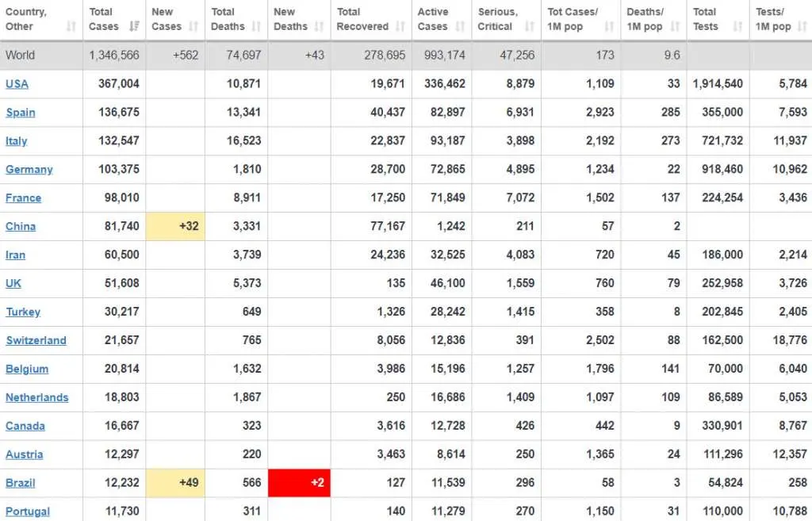Click the Total Deaths sort arrows

coord(256,27)
